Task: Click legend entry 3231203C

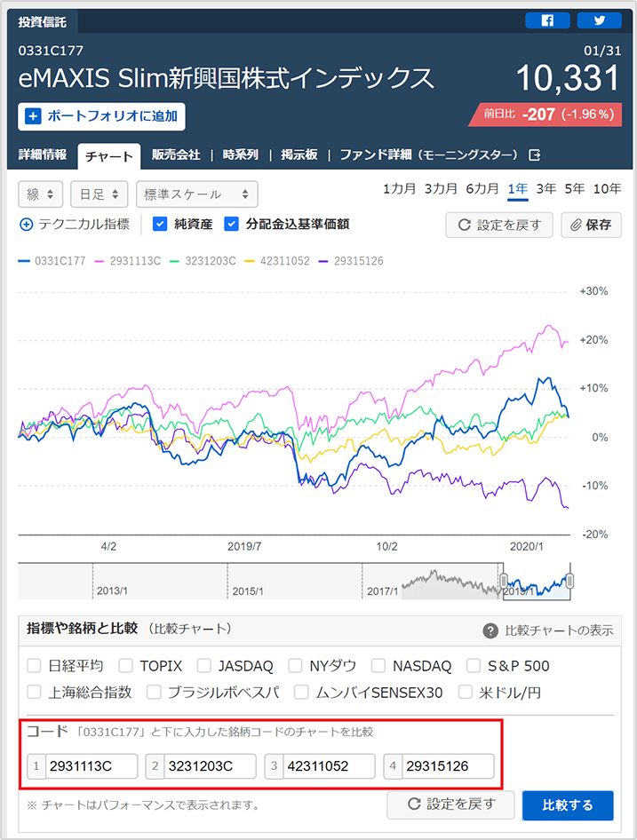Action: click(x=203, y=261)
